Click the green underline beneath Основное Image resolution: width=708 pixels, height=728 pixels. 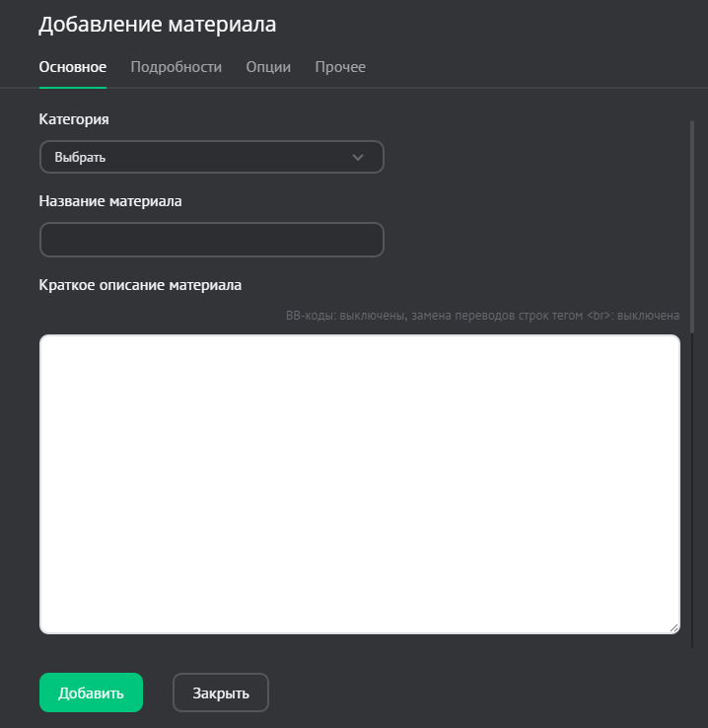tap(72, 87)
